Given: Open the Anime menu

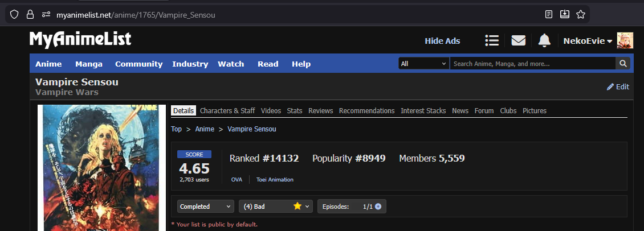Looking at the screenshot, I should click(x=48, y=64).
